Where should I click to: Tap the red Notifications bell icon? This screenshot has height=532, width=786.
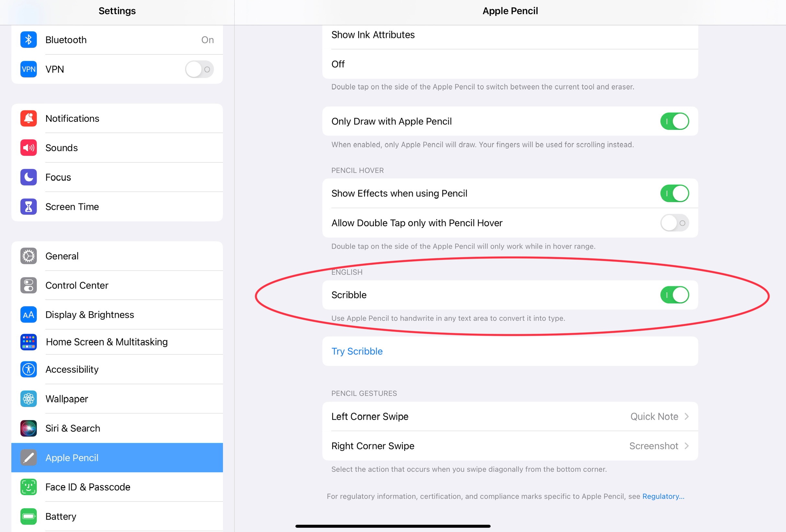(29, 118)
